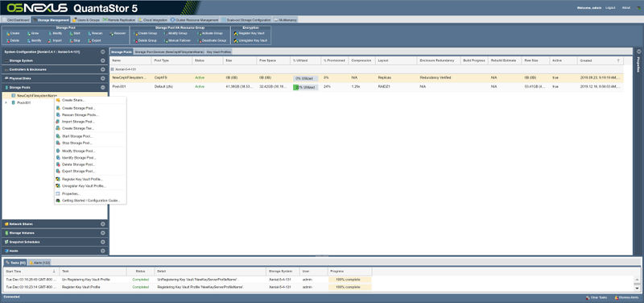
Task: Choose Create Storage Pool from context menu
Action: (90, 108)
